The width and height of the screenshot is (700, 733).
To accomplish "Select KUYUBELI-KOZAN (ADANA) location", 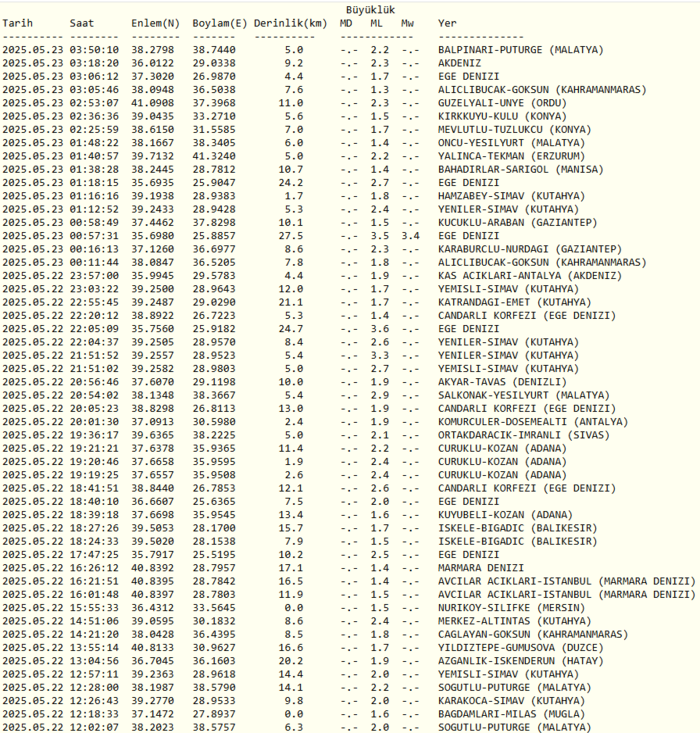I will pyautogui.click(x=505, y=515).
